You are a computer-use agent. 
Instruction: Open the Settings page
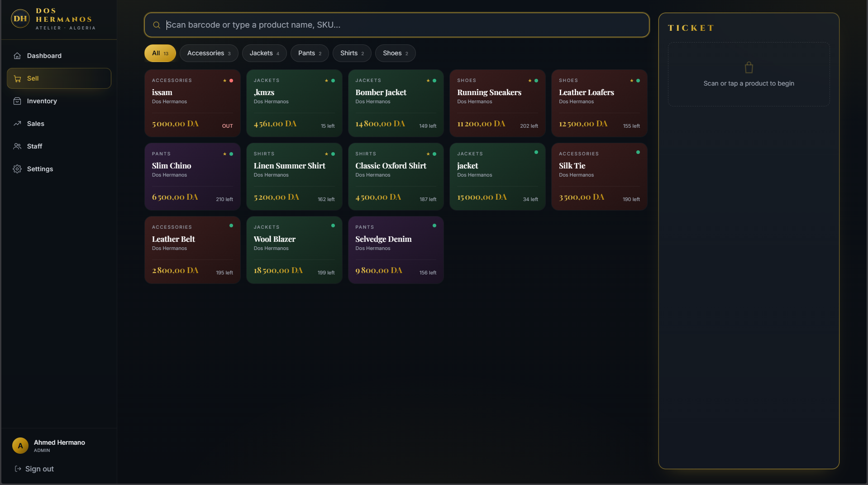[59, 169]
